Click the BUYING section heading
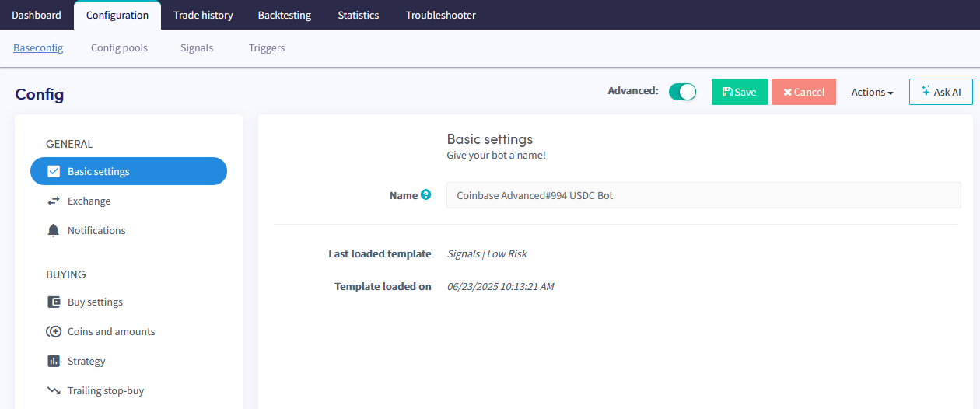This screenshot has height=409, width=980. 66,274
